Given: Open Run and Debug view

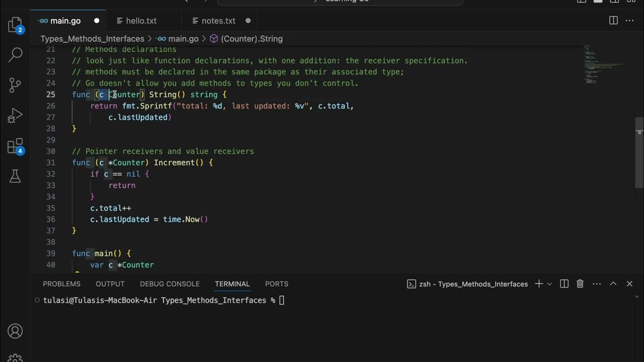Looking at the screenshot, I should [x=15, y=115].
